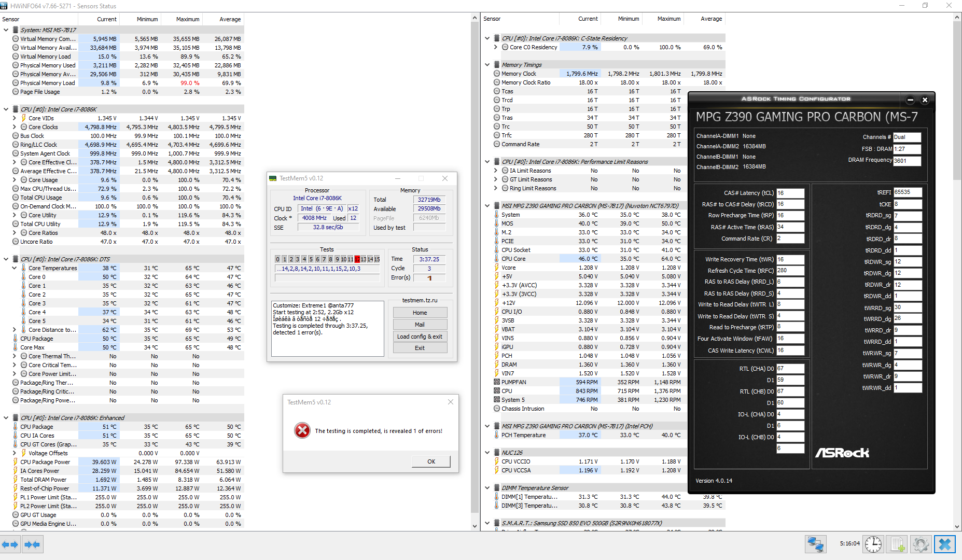Viewport: 962px width, 560px height.
Task: Collapse the System: MSI MS-7B17 group
Action: pyautogui.click(x=6, y=30)
